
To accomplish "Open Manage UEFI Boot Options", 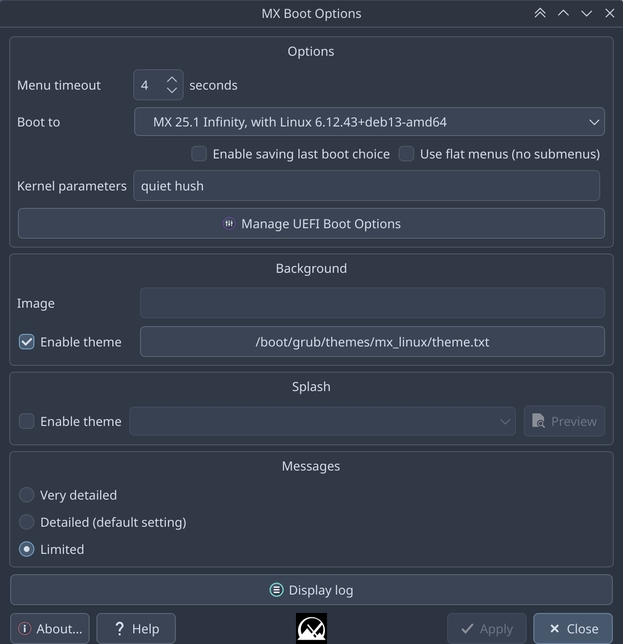I will tap(311, 223).
